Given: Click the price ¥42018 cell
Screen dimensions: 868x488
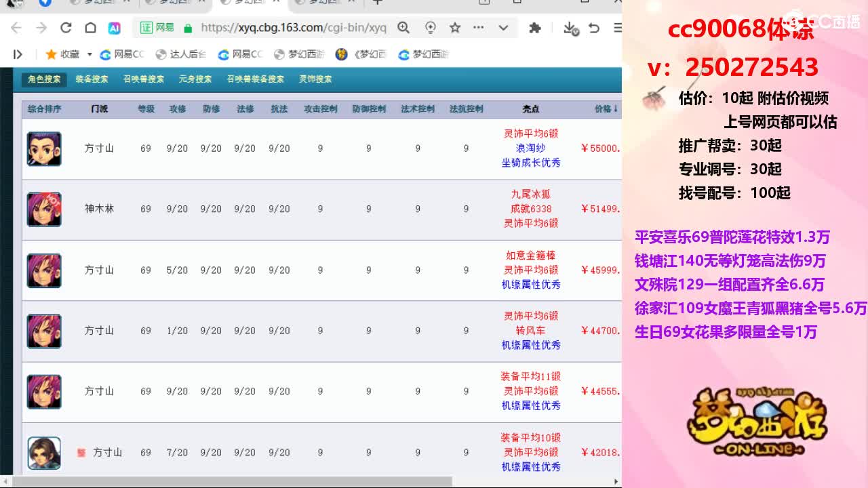Looking at the screenshot, I should pos(601,452).
